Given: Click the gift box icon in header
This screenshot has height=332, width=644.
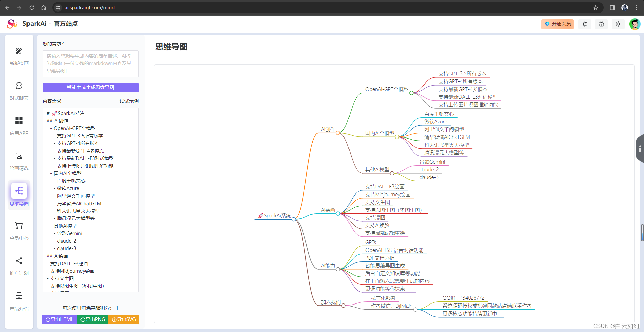Looking at the screenshot, I should tap(601, 24).
